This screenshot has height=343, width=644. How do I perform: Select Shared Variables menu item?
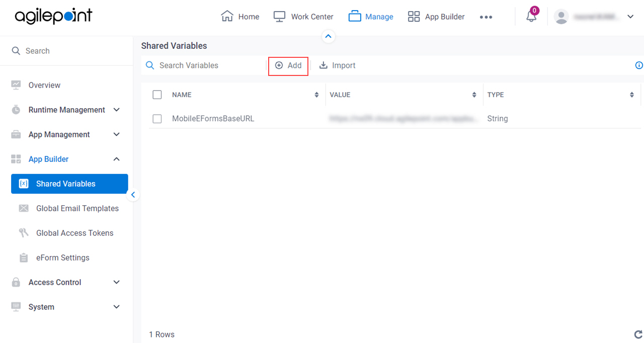pyautogui.click(x=69, y=184)
